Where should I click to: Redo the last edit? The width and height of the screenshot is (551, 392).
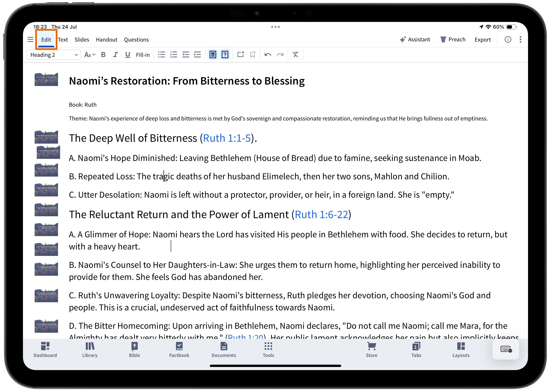pyautogui.click(x=280, y=55)
